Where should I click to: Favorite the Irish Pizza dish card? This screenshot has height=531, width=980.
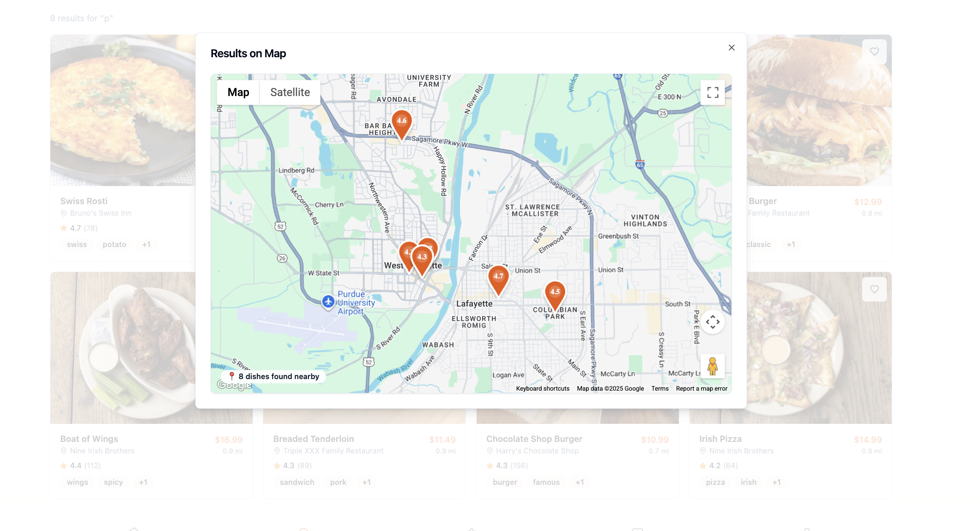click(x=874, y=290)
